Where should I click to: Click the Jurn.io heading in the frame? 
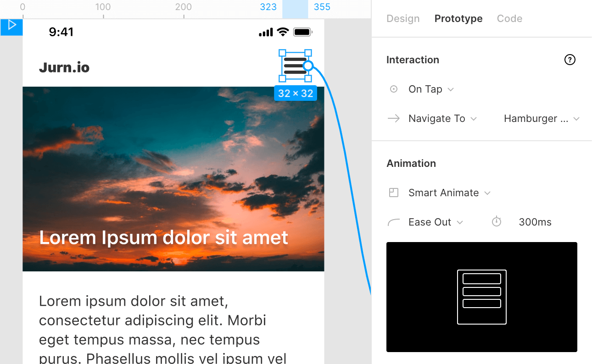[x=64, y=67]
